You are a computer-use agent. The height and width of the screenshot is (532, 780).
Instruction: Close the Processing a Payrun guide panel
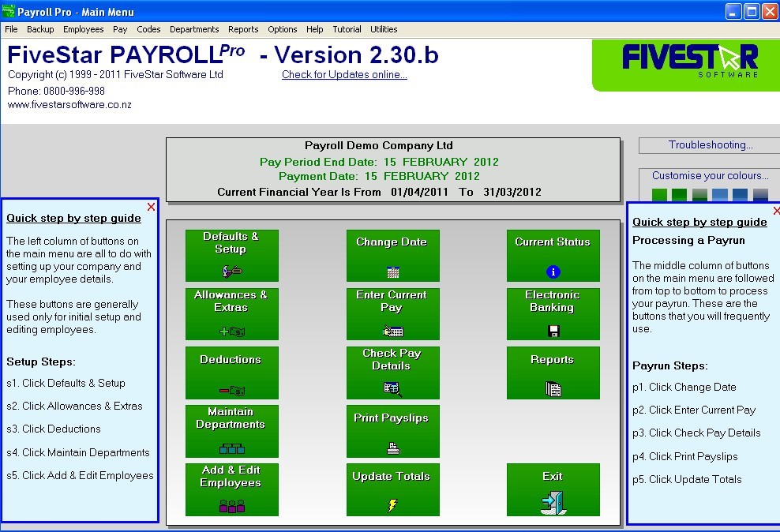click(777, 211)
